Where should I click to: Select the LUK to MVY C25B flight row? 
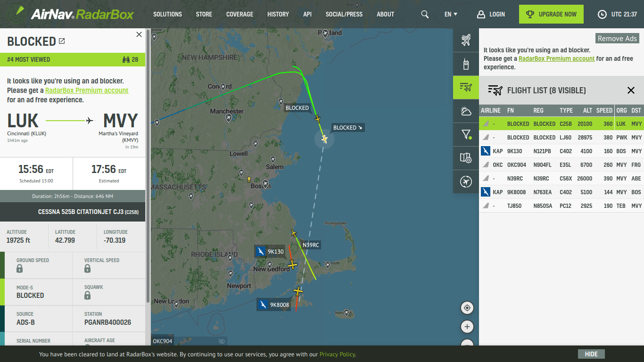coord(561,123)
